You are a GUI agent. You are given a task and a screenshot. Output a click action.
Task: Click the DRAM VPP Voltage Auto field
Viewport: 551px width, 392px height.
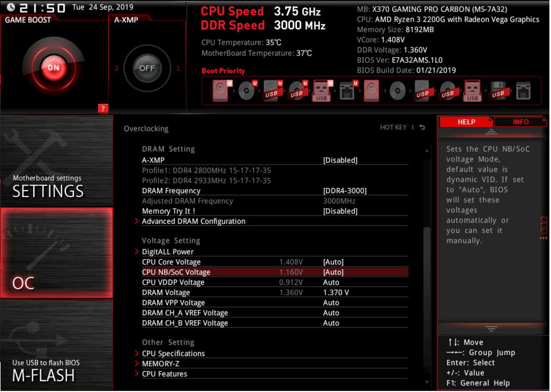tap(331, 303)
